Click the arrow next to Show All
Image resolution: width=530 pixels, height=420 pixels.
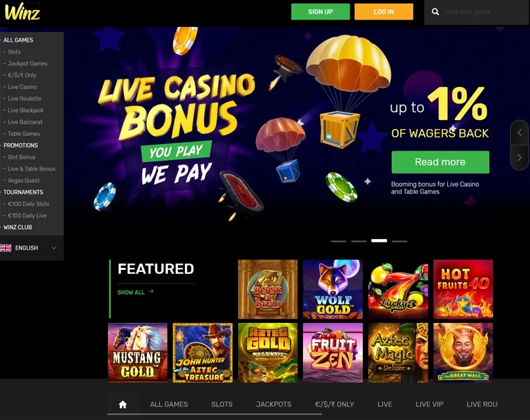pos(151,292)
